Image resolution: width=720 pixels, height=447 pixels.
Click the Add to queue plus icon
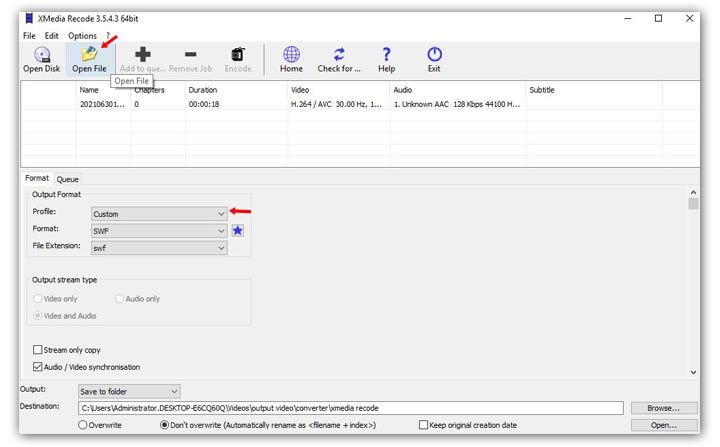coord(143,54)
